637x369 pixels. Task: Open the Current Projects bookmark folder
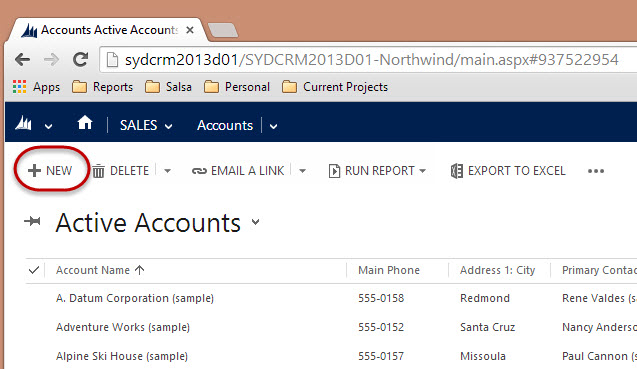click(335, 87)
